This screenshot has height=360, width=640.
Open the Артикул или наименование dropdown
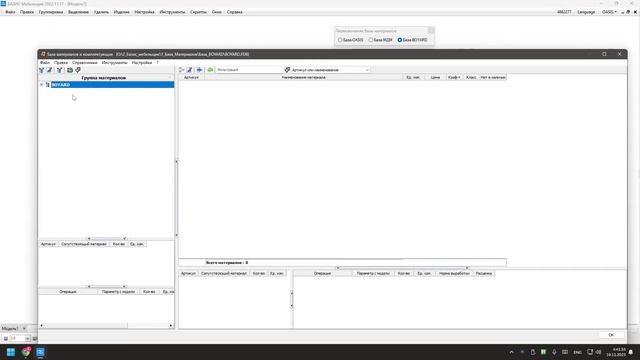point(367,70)
